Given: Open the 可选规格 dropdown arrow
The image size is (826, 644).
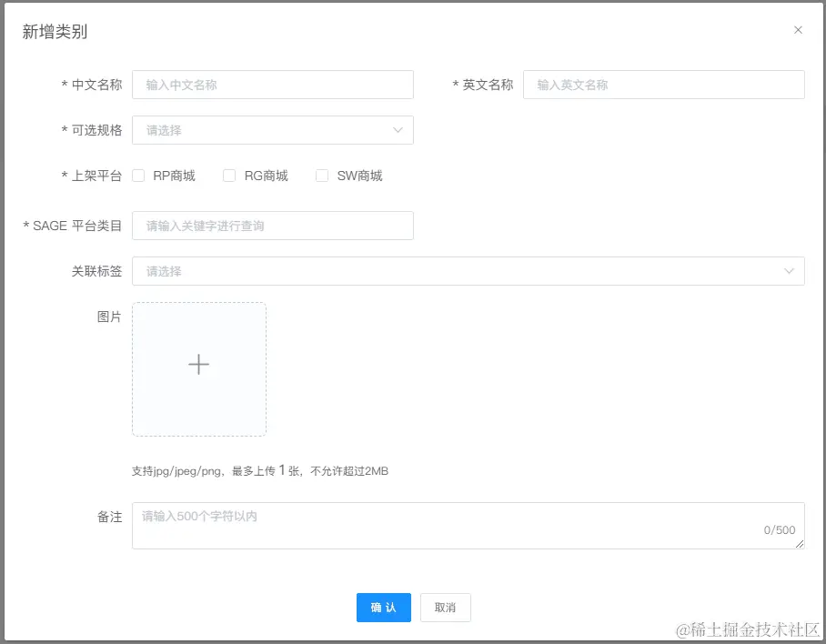Looking at the screenshot, I should tap(398, 130).
